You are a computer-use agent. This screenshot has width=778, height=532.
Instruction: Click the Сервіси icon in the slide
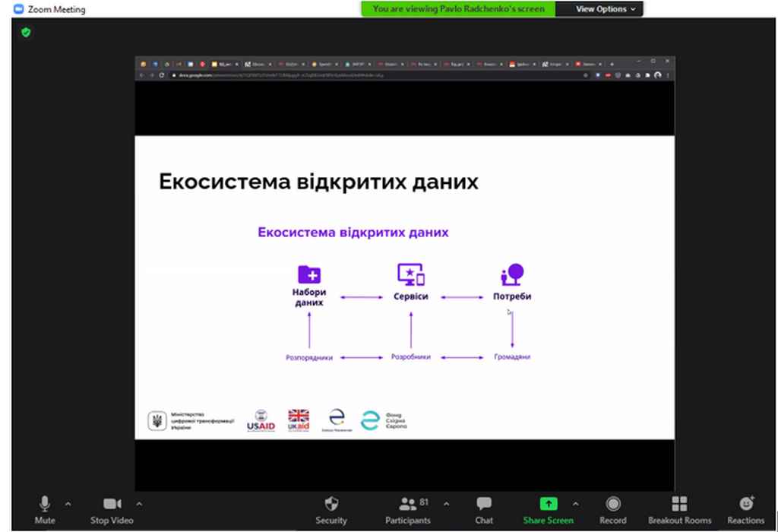click(x=410, y=274)
